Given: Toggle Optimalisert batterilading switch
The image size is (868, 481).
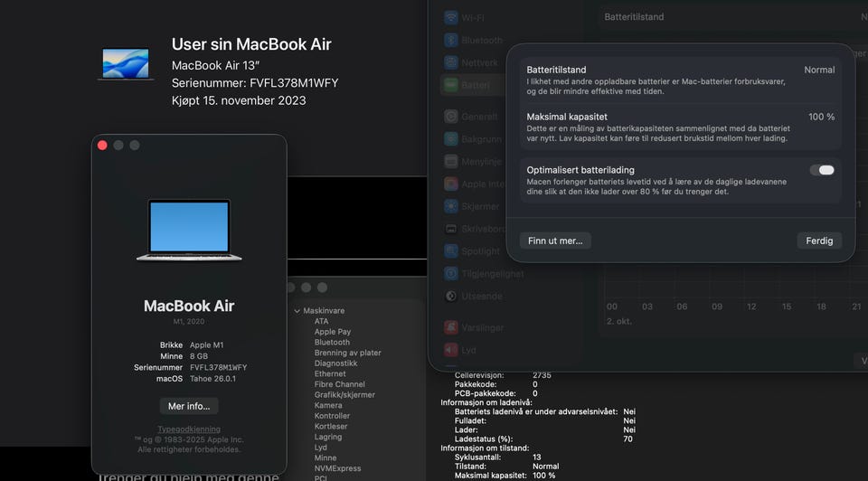Looking at the screenshot, I should 822,170.
